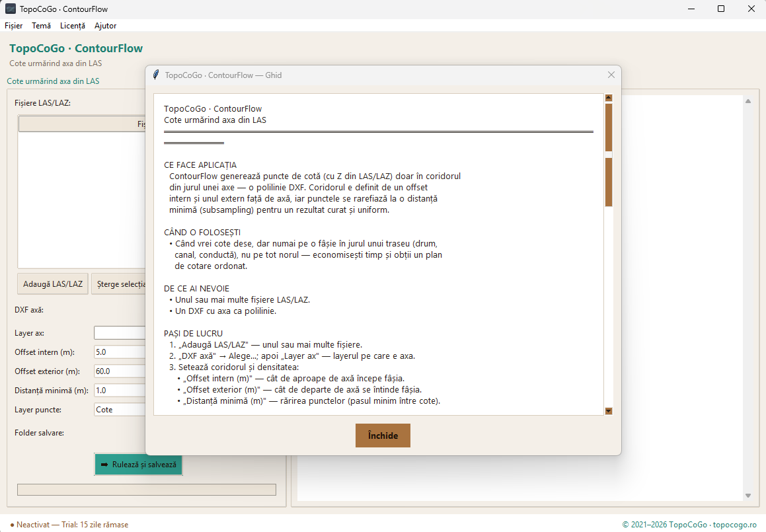Minimize the ContourFlow main window

tap(691, 9)
